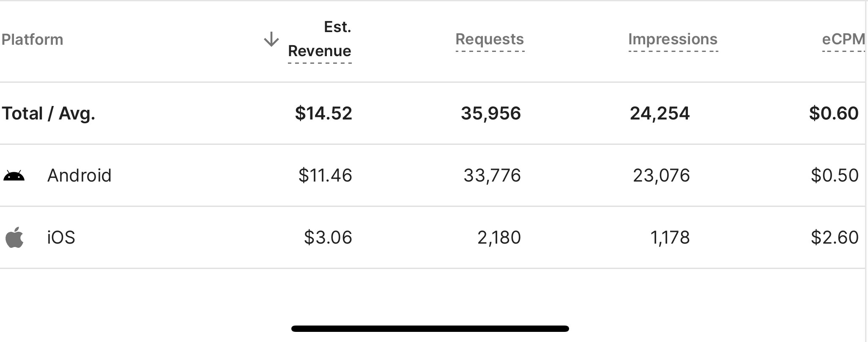Select the eCPM column header
This screenshot has width=868, height=342.
pyautogui.click(x=843, y=39)
